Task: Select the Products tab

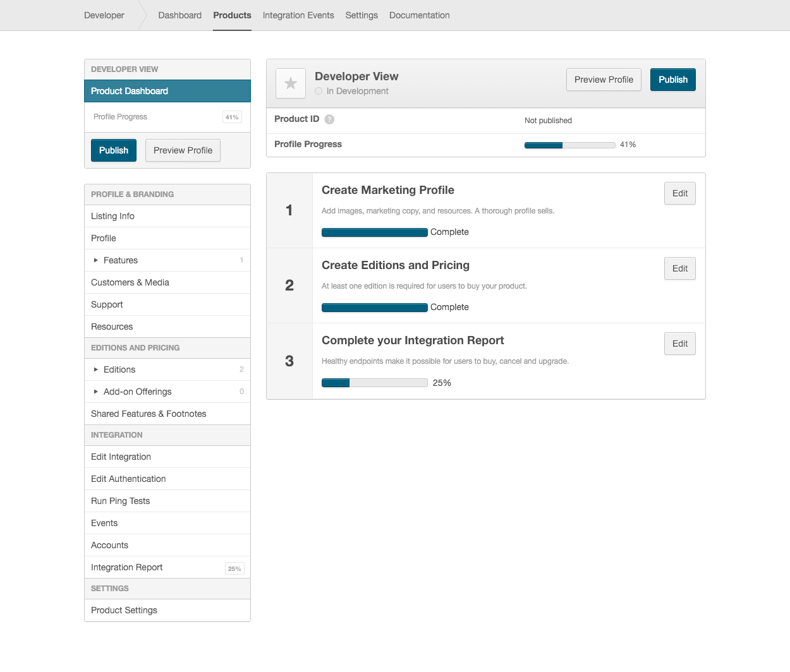Action: (x=232, y=15)
